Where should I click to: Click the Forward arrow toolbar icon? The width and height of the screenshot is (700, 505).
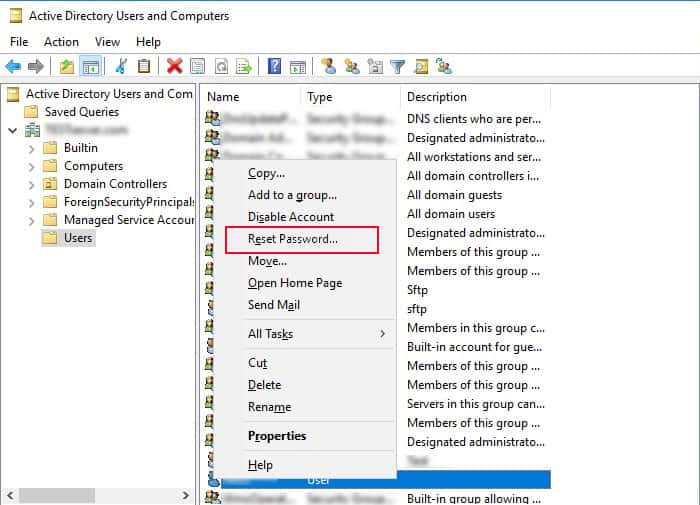[36, 67]
